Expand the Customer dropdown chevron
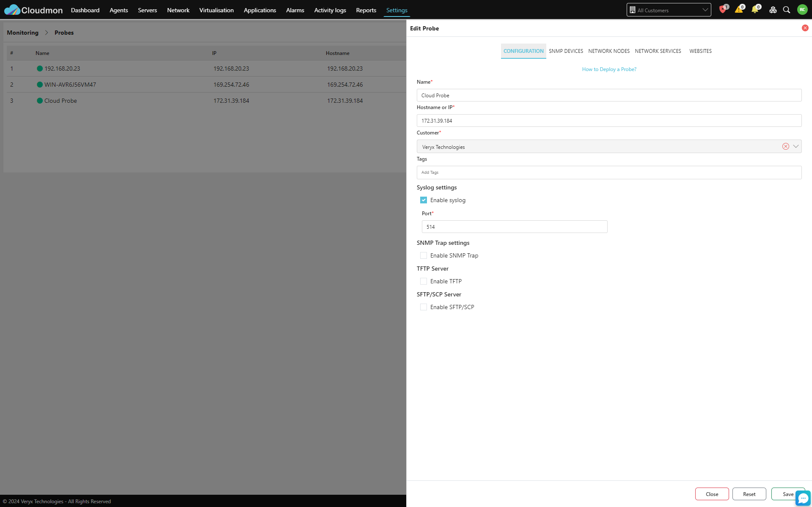Viewport: 812px width, 507px height. click(795, 146)
